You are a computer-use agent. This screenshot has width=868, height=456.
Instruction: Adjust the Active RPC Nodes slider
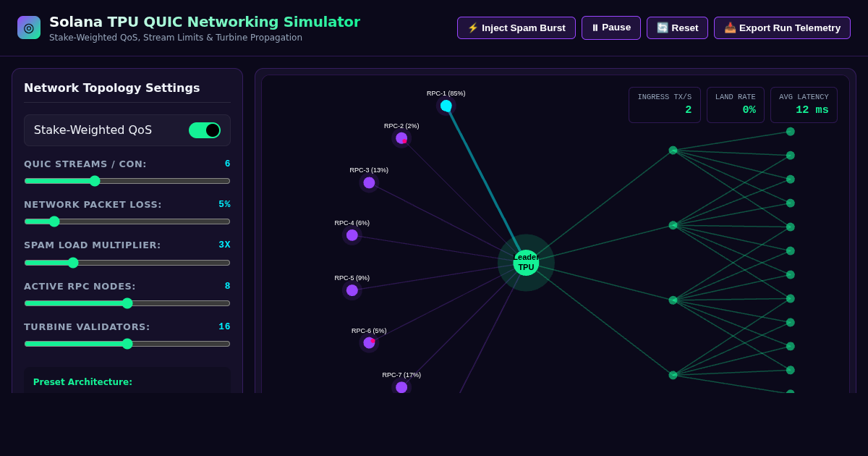(x=127, y=303)
